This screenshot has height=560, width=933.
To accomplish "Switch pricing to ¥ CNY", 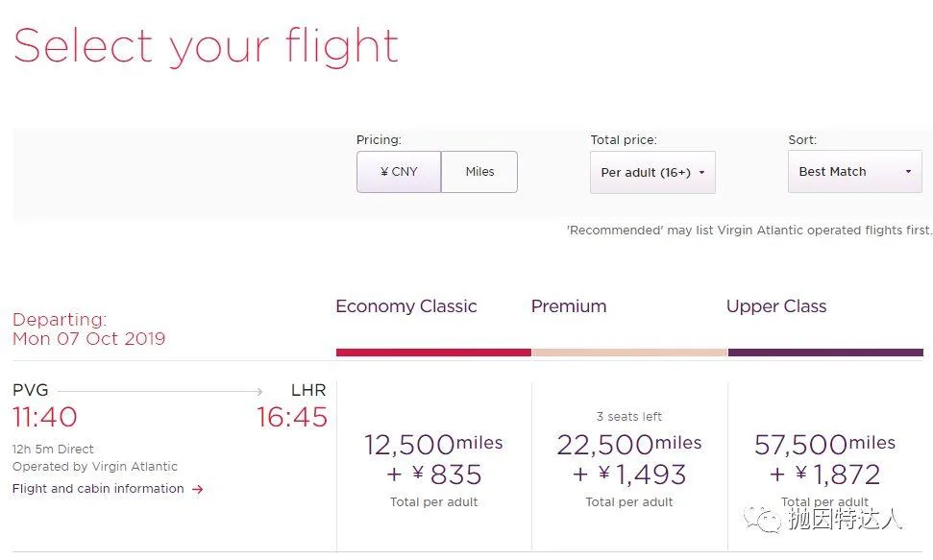I will point(398,171).
